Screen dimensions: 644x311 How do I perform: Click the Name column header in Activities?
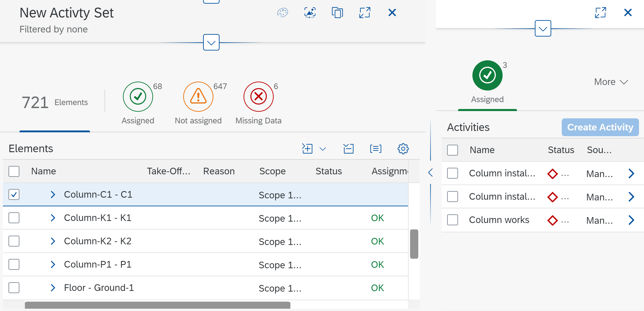[x=482, y=150]
